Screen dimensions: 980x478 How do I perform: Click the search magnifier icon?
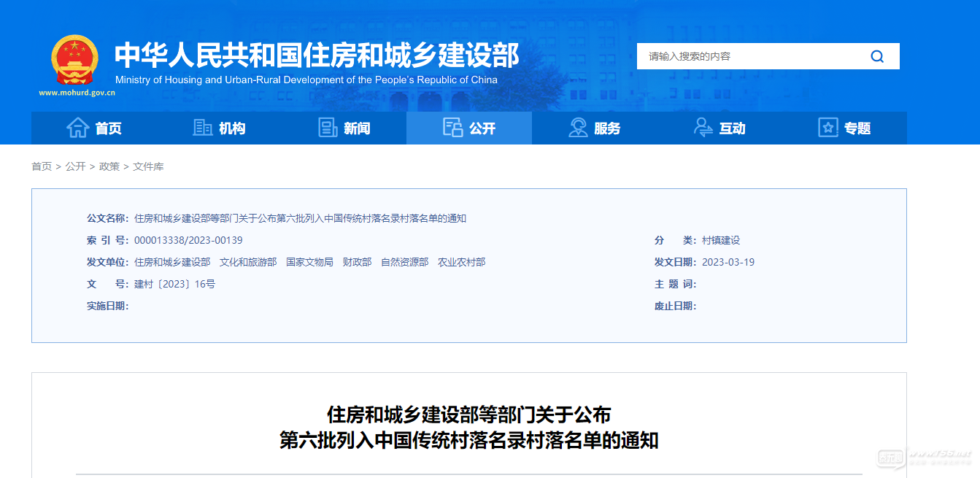[x=877, y=56]
